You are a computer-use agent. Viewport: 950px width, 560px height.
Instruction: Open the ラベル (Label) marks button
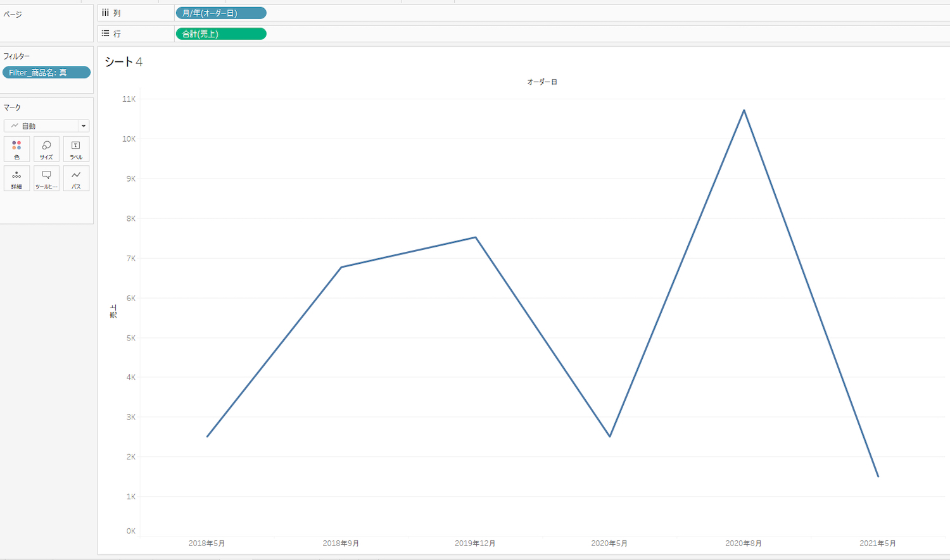[76, 149]
